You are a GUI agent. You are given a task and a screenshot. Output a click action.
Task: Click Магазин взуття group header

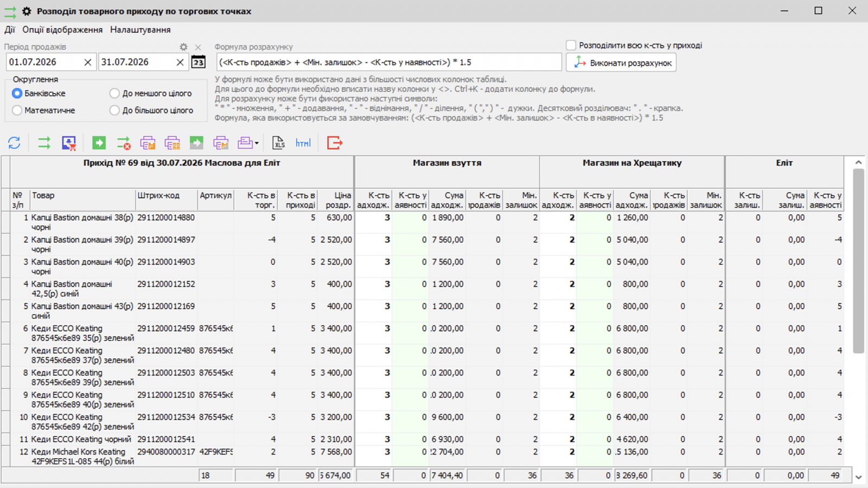click(x=447, y=172)
